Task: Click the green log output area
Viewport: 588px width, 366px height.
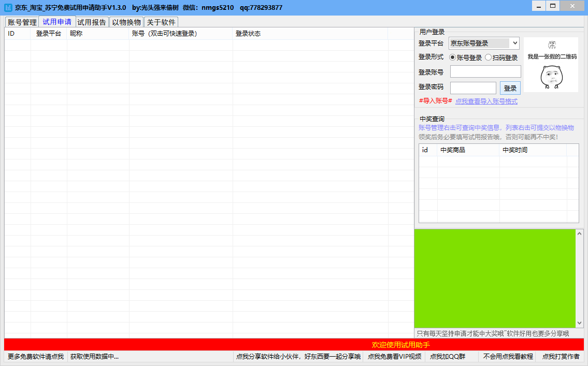Action: coord(495,279)
